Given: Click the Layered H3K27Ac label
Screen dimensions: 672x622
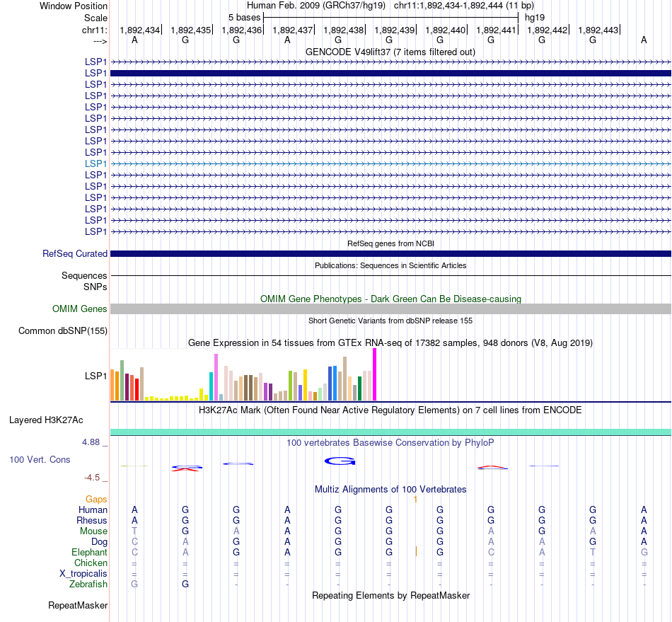Looking at the screenshot, I should point(46,420).
